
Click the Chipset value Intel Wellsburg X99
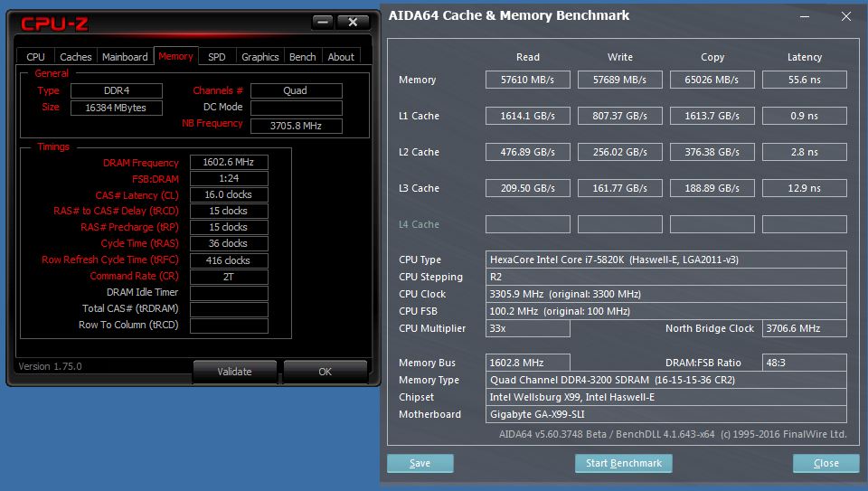click(x=666, y=397)
